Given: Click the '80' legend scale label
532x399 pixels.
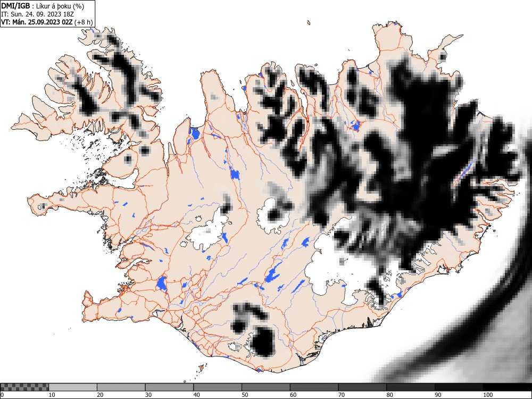Looking at the screenshot, I should pyautogui.click(x=389, y=395).
